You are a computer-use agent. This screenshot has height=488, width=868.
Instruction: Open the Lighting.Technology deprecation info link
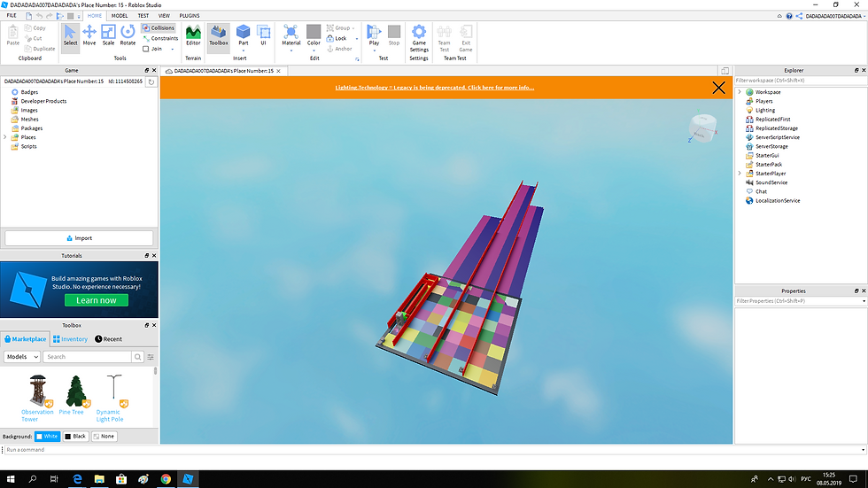click(435, 88)
